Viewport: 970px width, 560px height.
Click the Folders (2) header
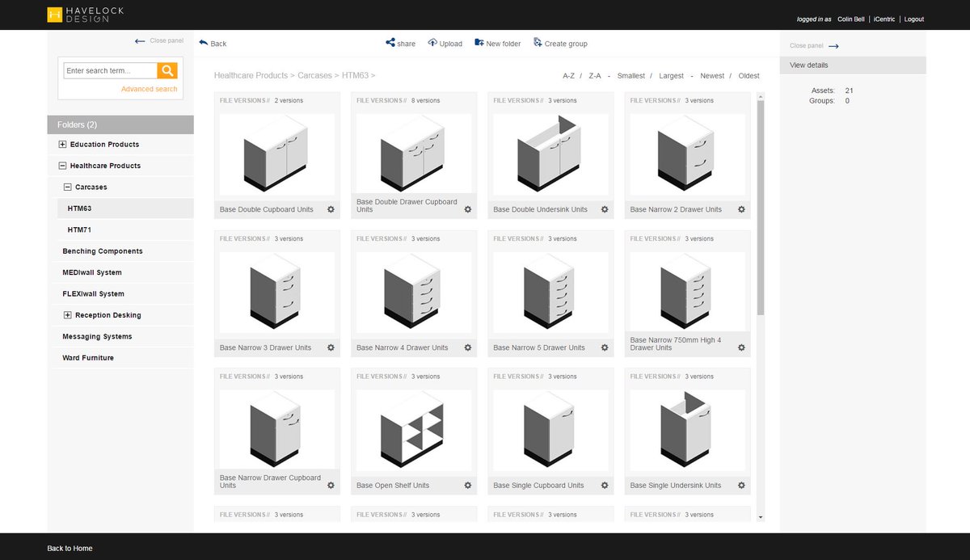120,124
